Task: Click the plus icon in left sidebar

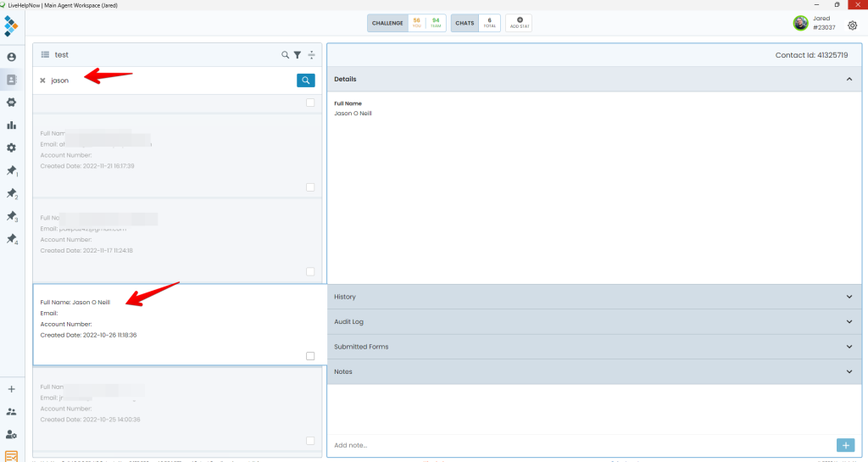Action: (12, 389)
